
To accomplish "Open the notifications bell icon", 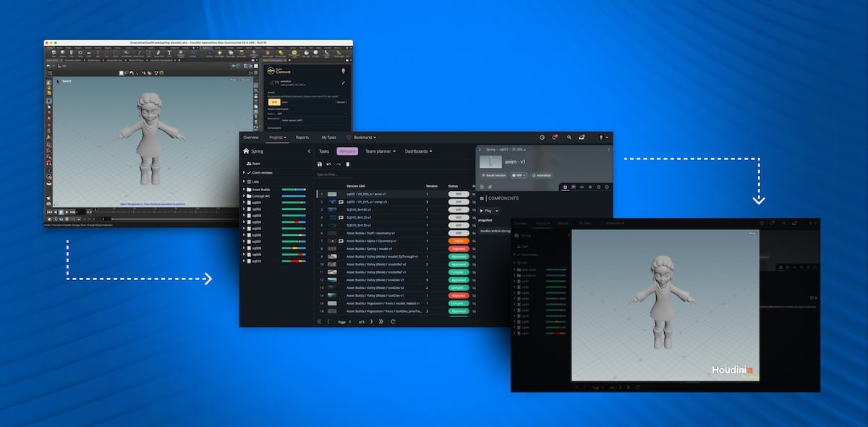I will tap(554, 138).
